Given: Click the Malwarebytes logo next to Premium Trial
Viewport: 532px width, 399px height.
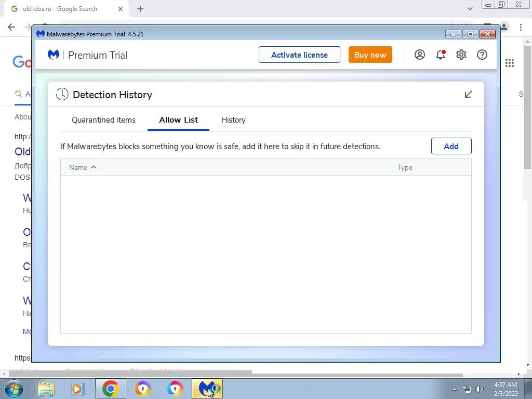Looking at the screenshot, I should pyautogui.click(x=54, y=55).
